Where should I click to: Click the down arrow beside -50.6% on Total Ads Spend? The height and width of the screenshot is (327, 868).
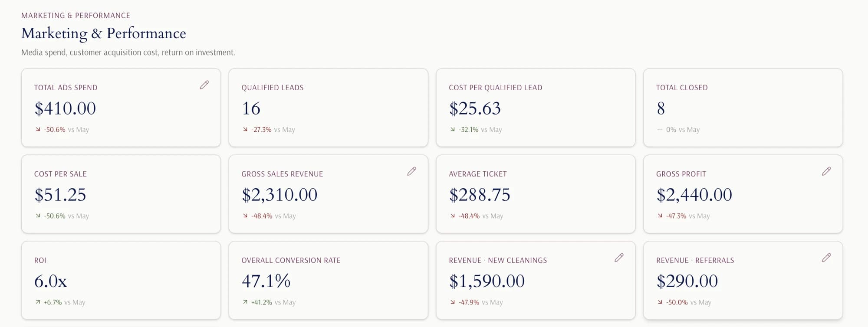[38, 129]
